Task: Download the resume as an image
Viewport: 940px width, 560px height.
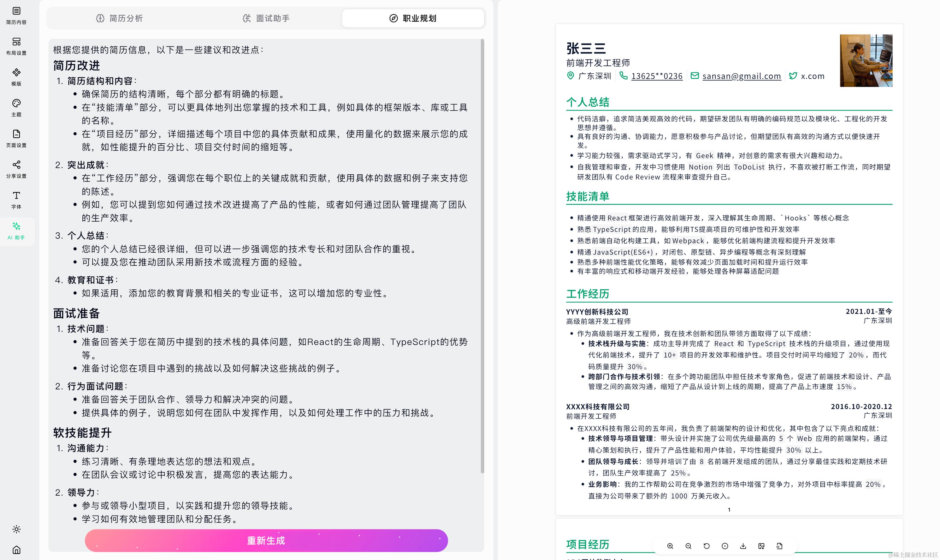Action: pyautogui.click(x=761, y=546)
